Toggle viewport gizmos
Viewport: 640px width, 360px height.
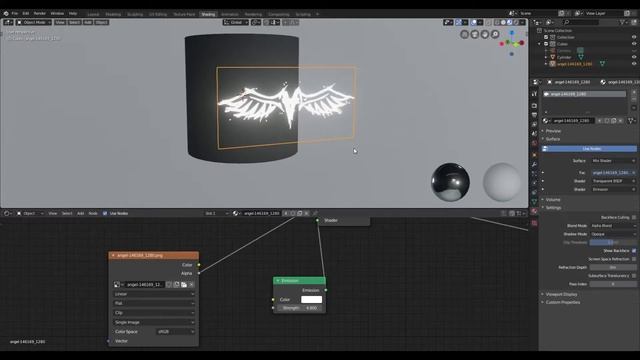(x=458, y=22)
